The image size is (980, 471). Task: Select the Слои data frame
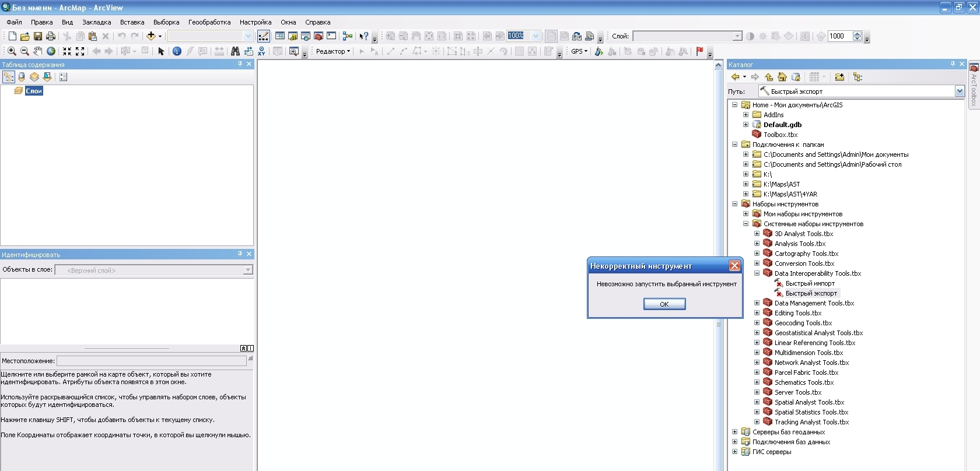[34, 91]
